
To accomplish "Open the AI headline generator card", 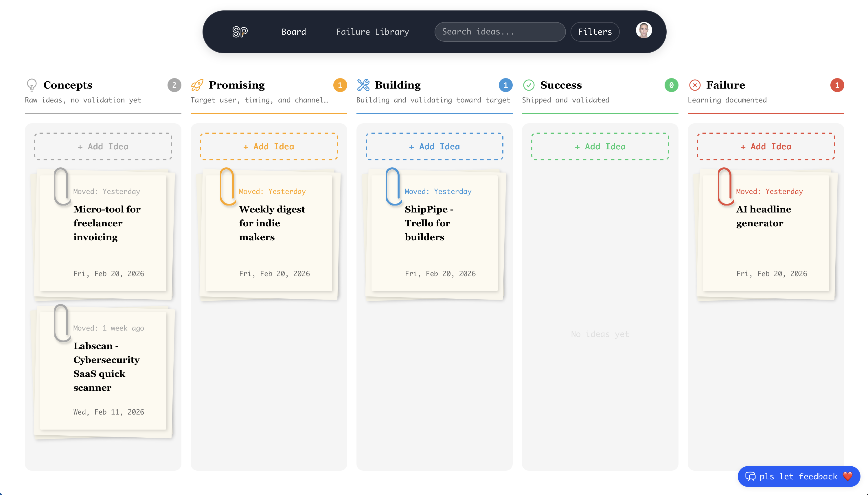I will click(x=766, y=233).
